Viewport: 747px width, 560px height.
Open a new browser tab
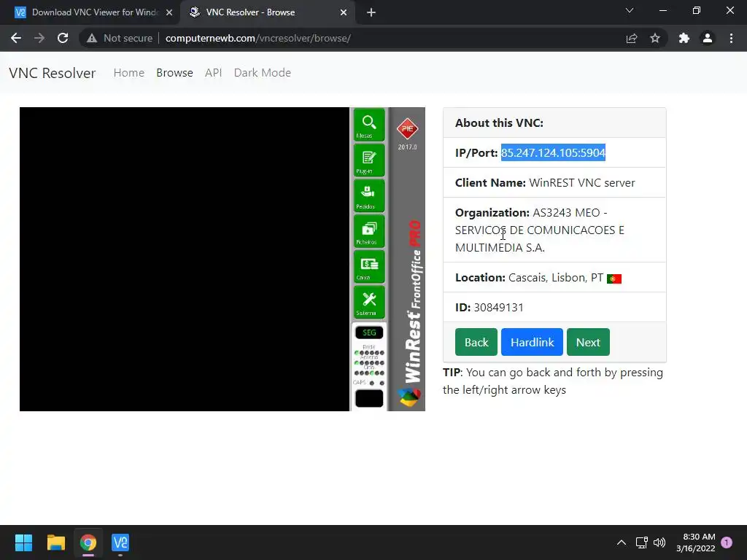[x=371, y=12]
